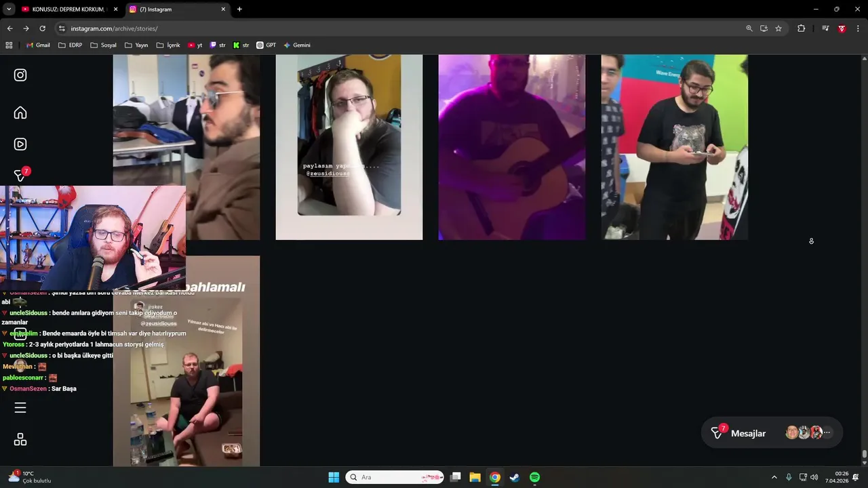The height and width of the screenshot is (488, 868).
Task: Open sidebar Messages icon with 7 badge
Action: point(21,175)
